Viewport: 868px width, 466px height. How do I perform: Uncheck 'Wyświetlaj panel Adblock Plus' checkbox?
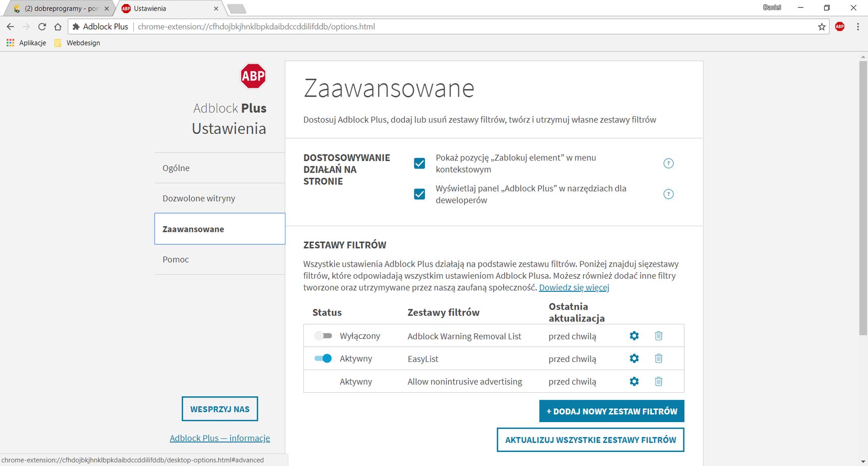pyautogui.click(x=419, y=194)
